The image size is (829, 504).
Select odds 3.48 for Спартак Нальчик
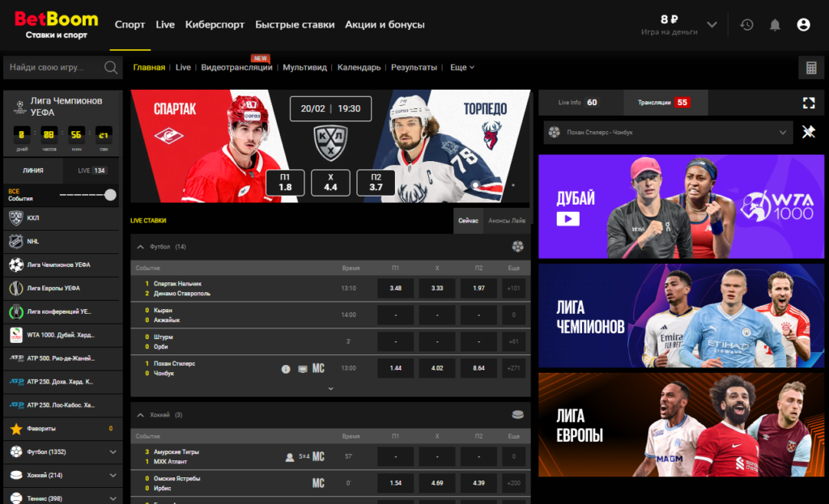click(395, 289)
